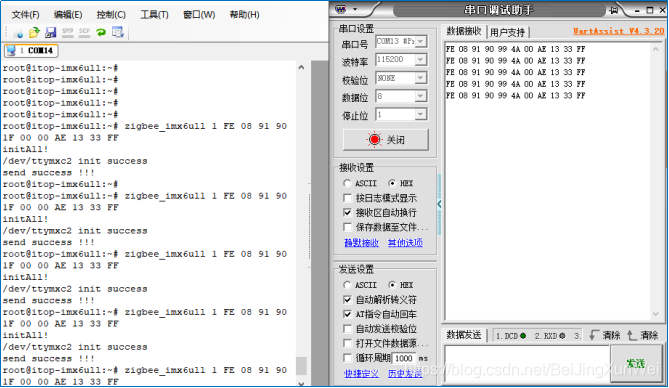Click the open folder toolbar icon
The height and width of the screenshot is (388, 669).
click(34, 32)
